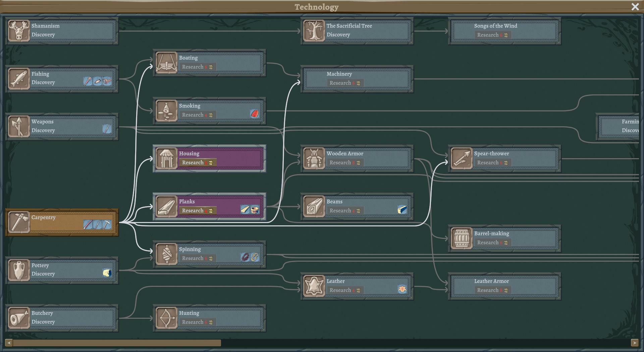This screenshot has height=352, width=644.
Task: Click the Spear-thrower icon
Action: (x=462, y=159)
